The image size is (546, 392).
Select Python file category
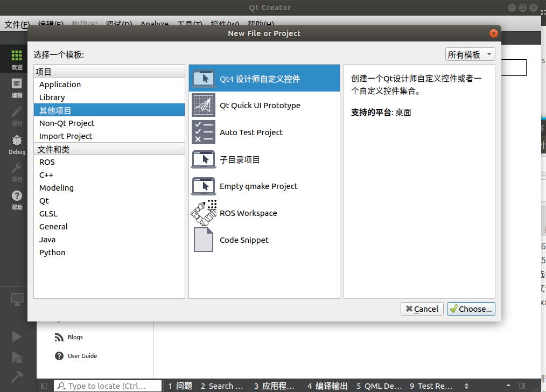[109, 252]
